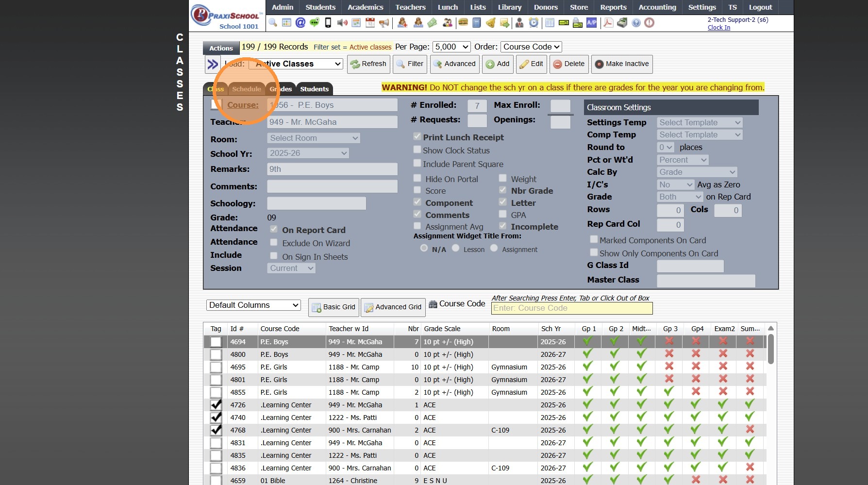Open the Academics menu
The width and height of the screenshot is (868, 485).
[365, 7]
